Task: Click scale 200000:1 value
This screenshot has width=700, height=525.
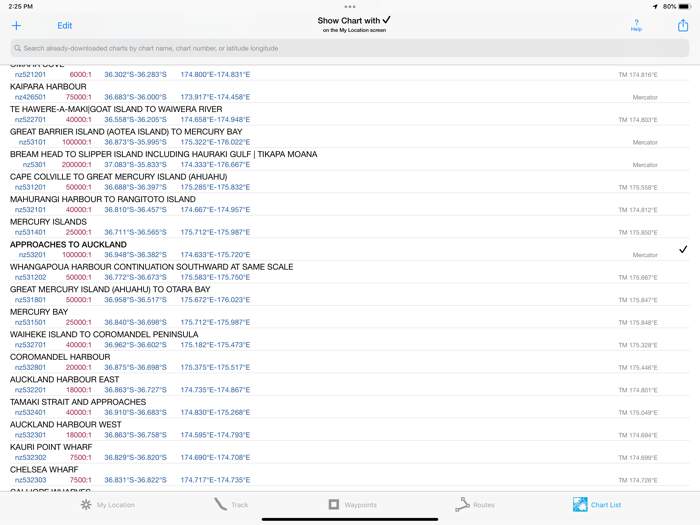Action: (77, 165)
